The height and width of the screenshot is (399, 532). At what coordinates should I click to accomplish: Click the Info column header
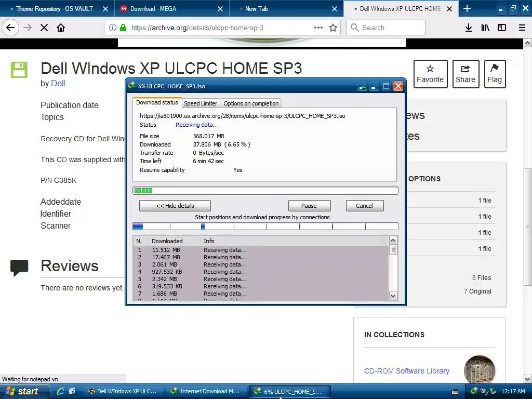(292, 241)
